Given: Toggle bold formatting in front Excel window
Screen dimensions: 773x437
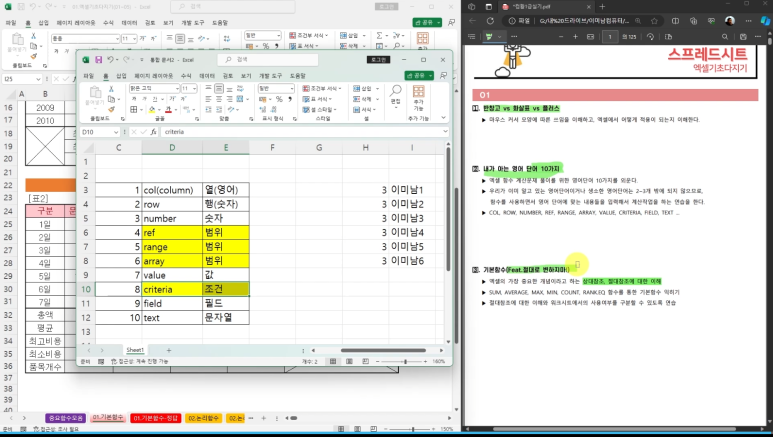Looking at the screenshot, I should click(132, 99).
